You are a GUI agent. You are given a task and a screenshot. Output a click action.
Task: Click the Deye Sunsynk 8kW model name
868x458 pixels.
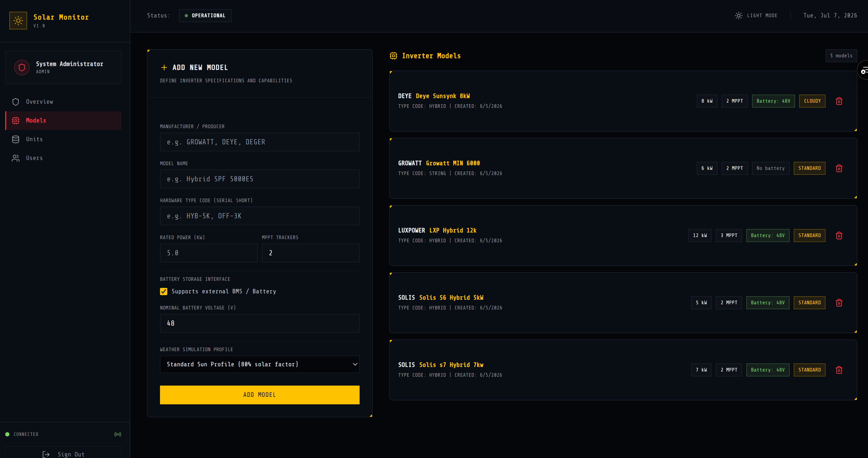[x=442, y=96]
